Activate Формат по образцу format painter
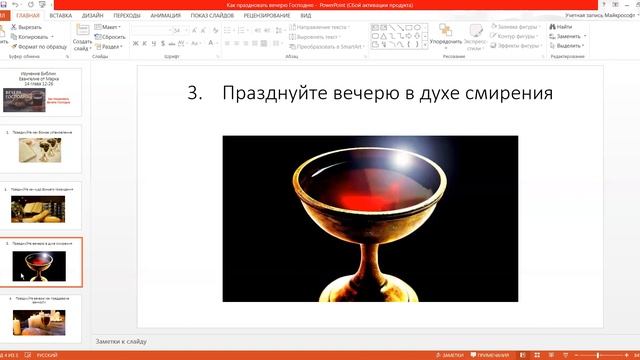Screen dimensions: 640x360 (x=38, y=47)
